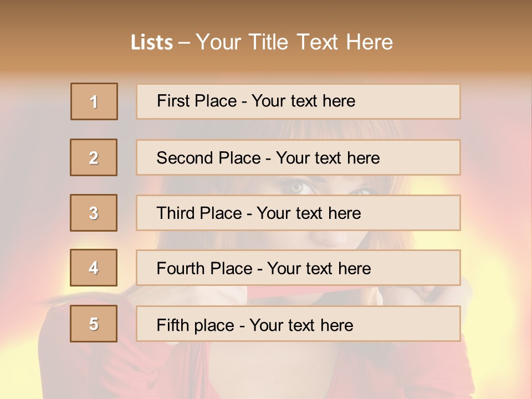Screen dimensions: 532x399
Task: Select the "Fourth Place" label text
Action: (x=204, y=269)
